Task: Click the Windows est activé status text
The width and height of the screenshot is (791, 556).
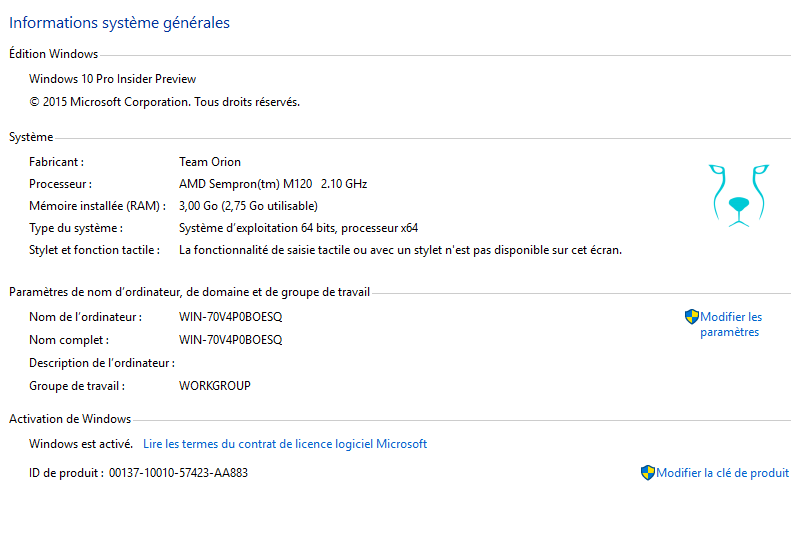Action: (x=81, y=444)
